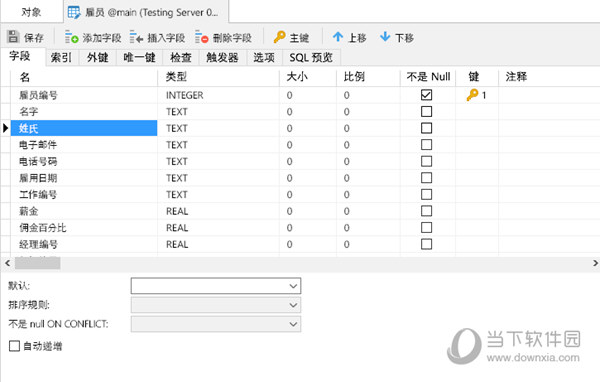Select the highlighted 姓氏 field name

[x=84, y=128]
